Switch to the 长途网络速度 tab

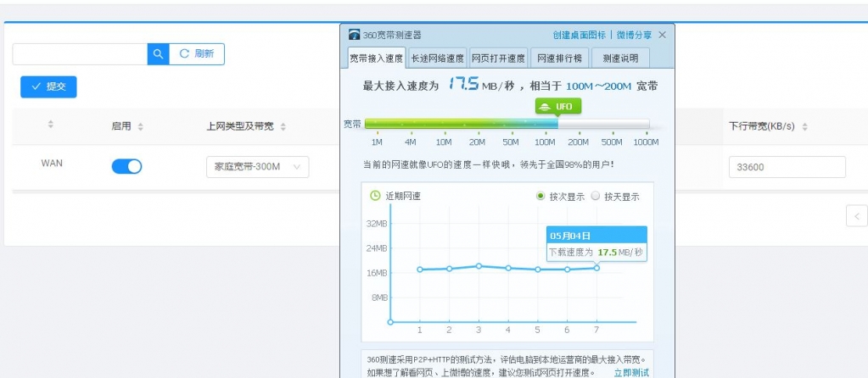click(x=437, y=58)
